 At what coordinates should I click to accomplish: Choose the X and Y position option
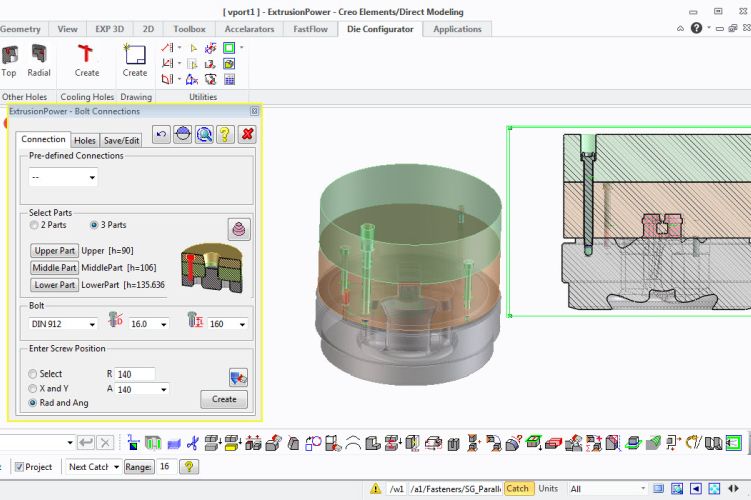pos(33,388)
